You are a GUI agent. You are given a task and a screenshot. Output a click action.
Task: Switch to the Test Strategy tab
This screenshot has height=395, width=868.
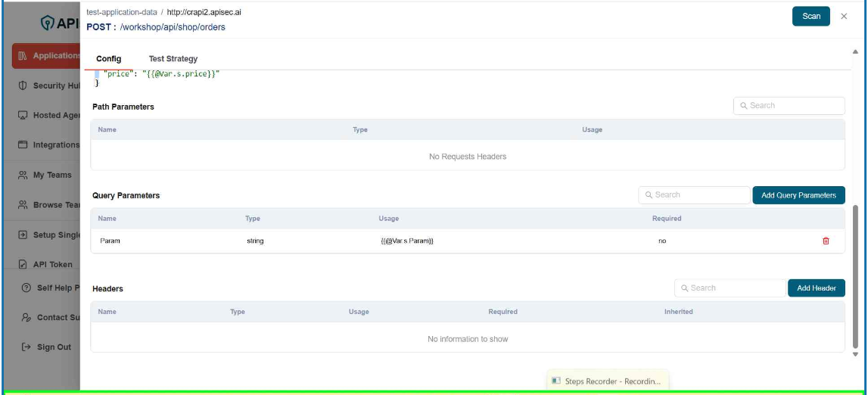pos(173,59)
